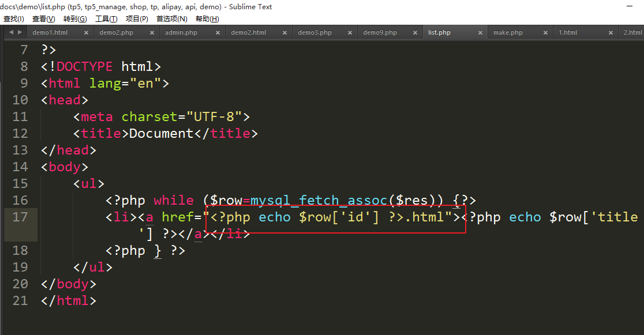Close the admin.php tab

[x=218, y=33]
